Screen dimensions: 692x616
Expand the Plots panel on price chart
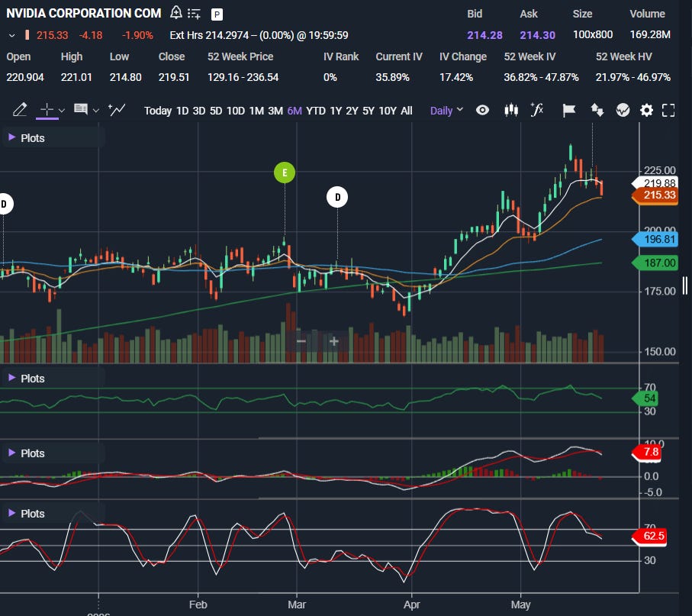(x=27, y=137)
